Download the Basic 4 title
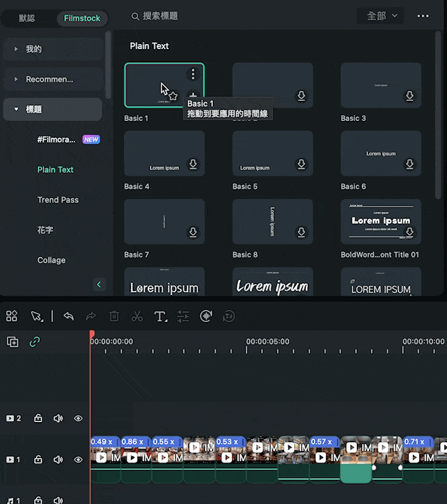The width and height of the screenshot is (447, 504). click(x=193, y=164)
